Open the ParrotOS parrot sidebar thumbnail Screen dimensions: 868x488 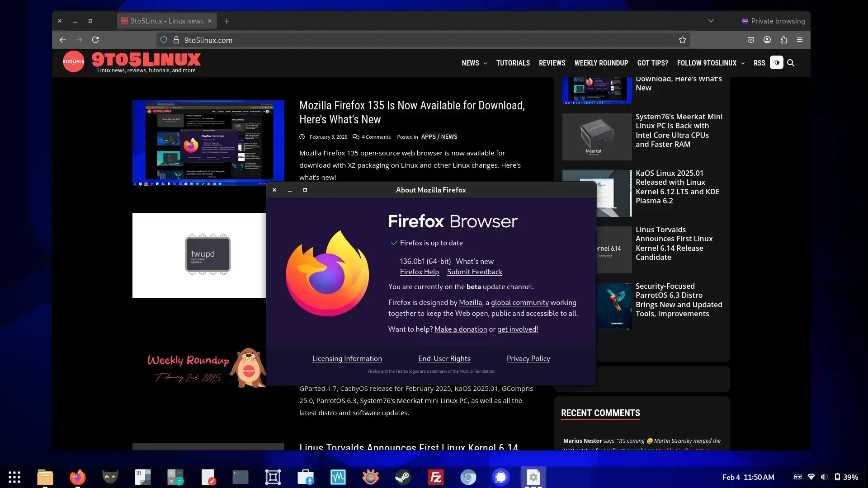click(x=614, y=306)
